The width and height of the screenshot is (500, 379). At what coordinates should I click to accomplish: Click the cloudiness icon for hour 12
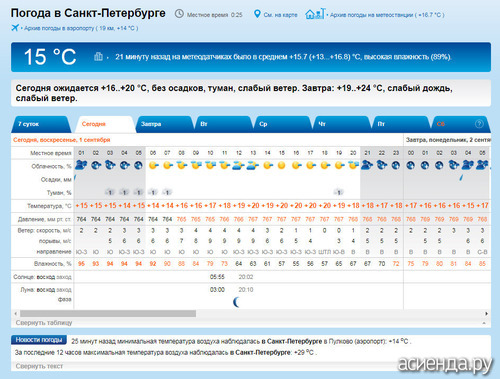(239, 165)
